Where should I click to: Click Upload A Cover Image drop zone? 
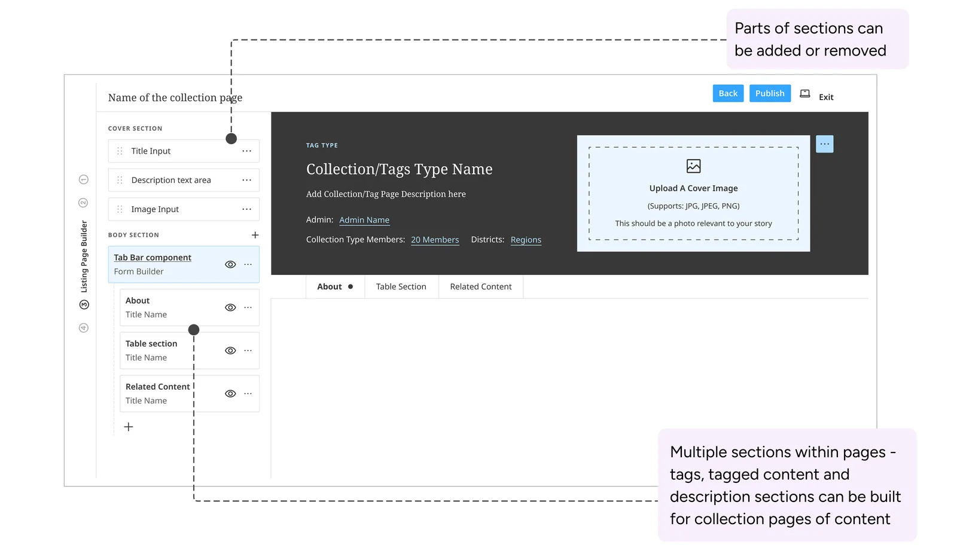693,194
